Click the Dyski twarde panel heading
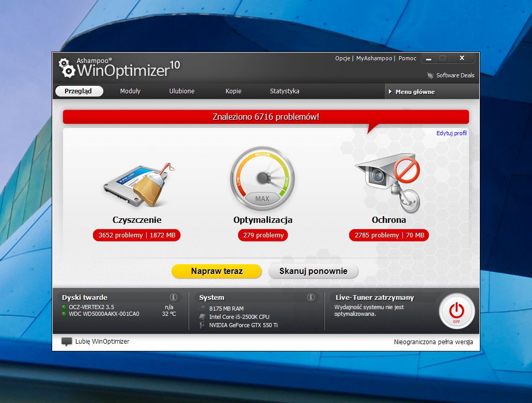 click(85, 297)
